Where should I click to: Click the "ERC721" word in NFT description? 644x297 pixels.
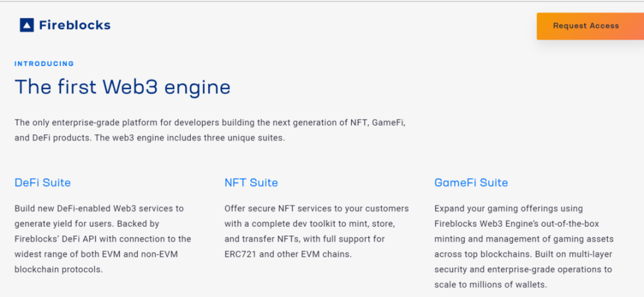[x=241, y=254]
